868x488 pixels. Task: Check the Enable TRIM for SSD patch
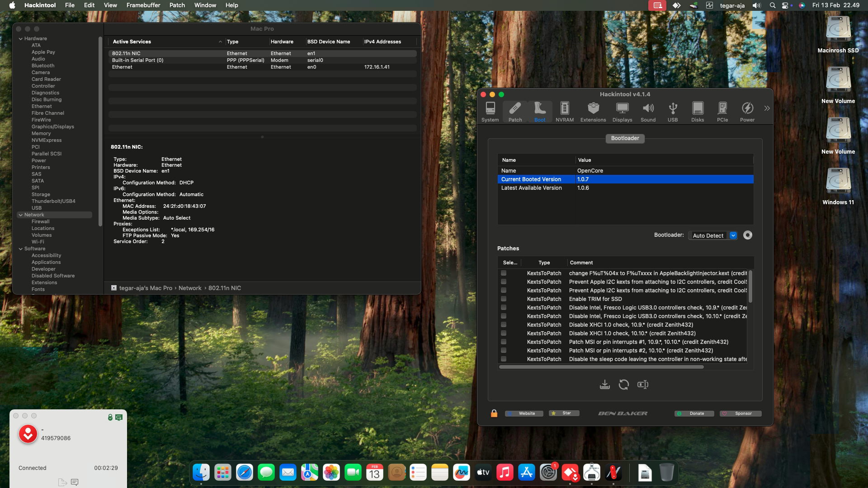pyautogui.click(x=504, y=299)
